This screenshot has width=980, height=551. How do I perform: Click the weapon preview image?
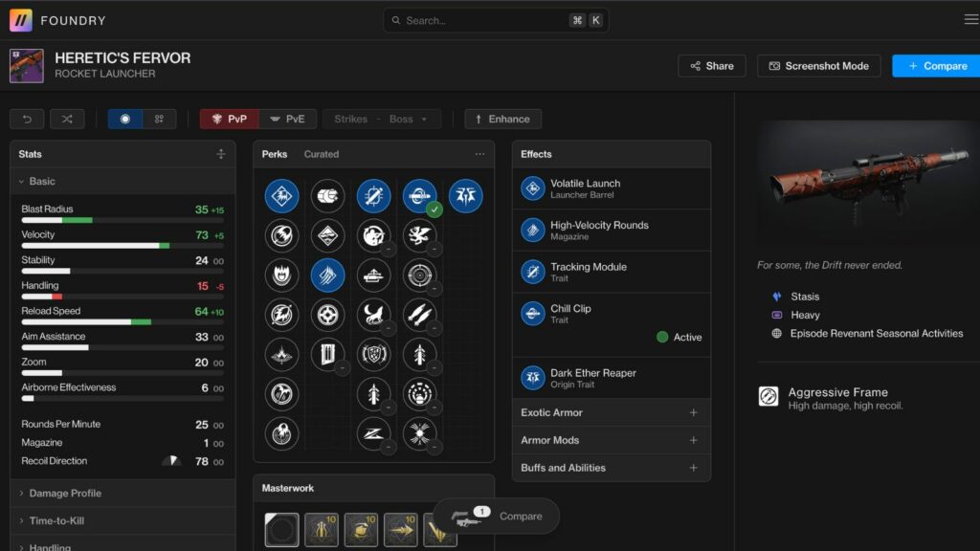tap(869, 186)
